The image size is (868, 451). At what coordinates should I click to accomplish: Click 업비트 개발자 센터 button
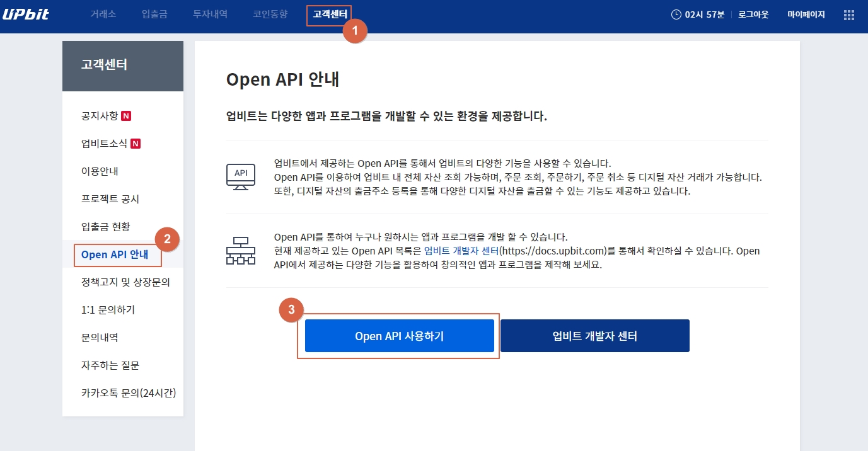point(595,336)
